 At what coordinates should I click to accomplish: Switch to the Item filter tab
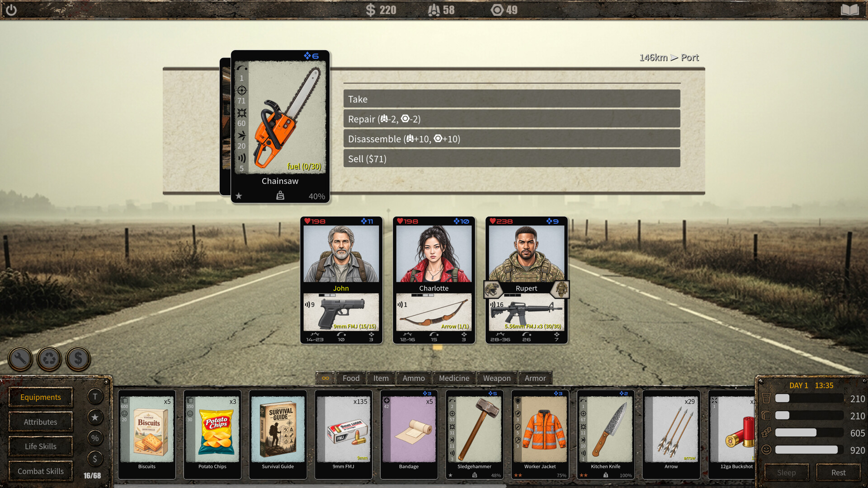click(x=381, y=378)
